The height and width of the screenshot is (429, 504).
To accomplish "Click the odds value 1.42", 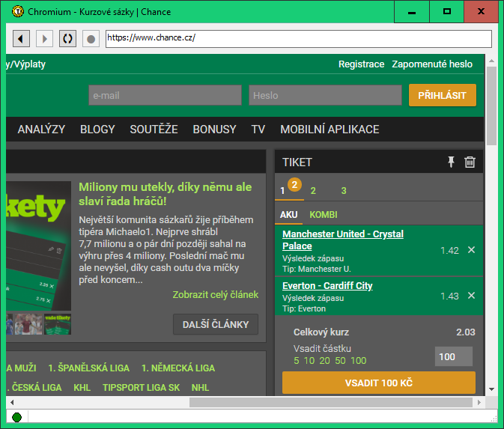I will [x=449, y=250].
